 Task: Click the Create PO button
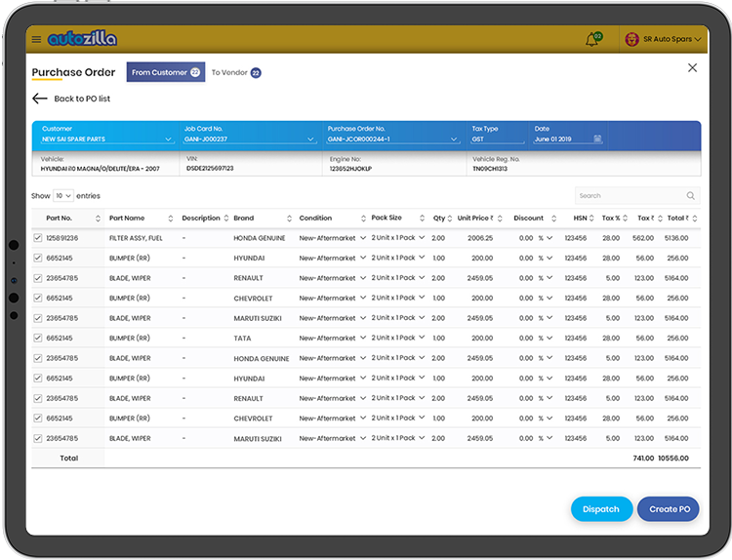(669, 509)
